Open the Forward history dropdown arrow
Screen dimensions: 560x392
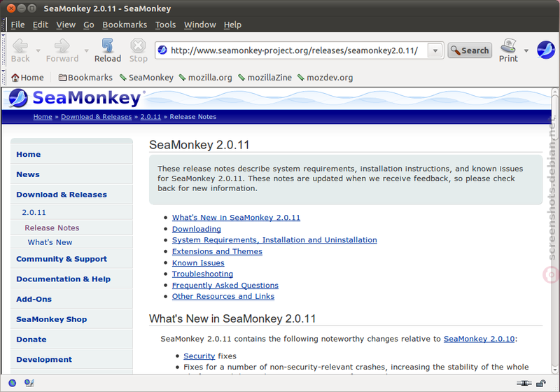coord(86,50)
